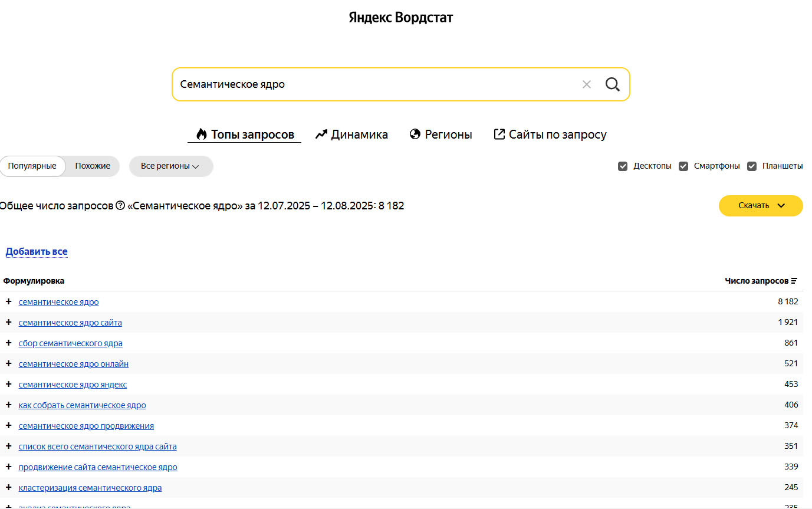Open the 'семантическое ядро сайта' link

(x=70, y=323)
